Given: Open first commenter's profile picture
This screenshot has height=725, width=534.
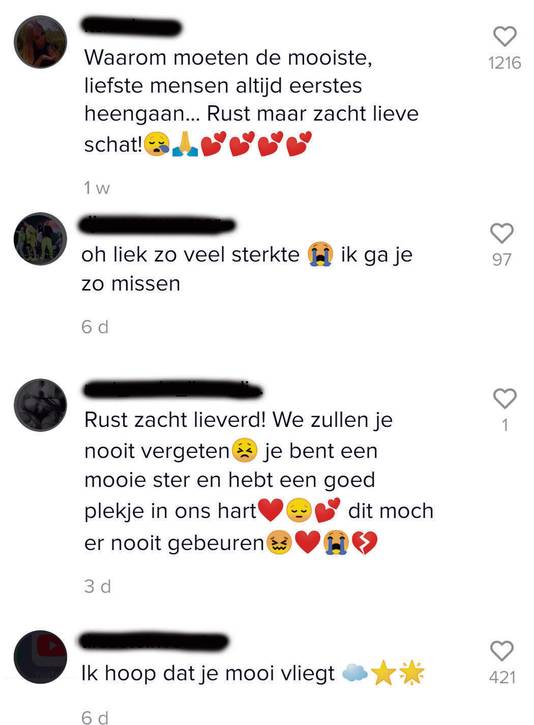Looking at the screenshot, I should point(40,42).
